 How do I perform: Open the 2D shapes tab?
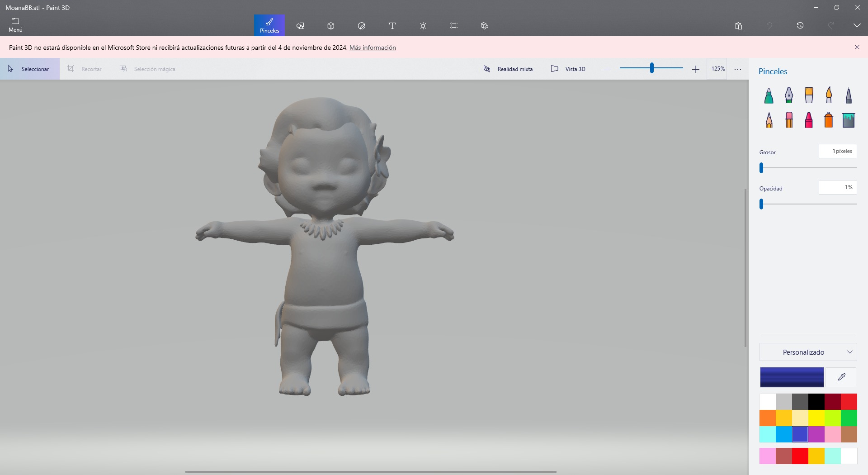pyautogui.click(x=300, y=26)
